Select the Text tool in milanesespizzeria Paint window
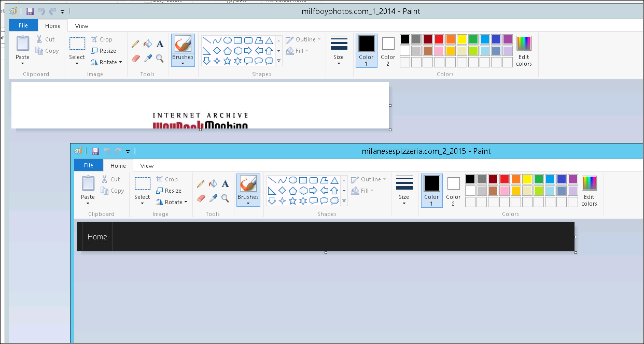Image resolution: width=644 pixels, height=344 pixels. tap(225, 184)
